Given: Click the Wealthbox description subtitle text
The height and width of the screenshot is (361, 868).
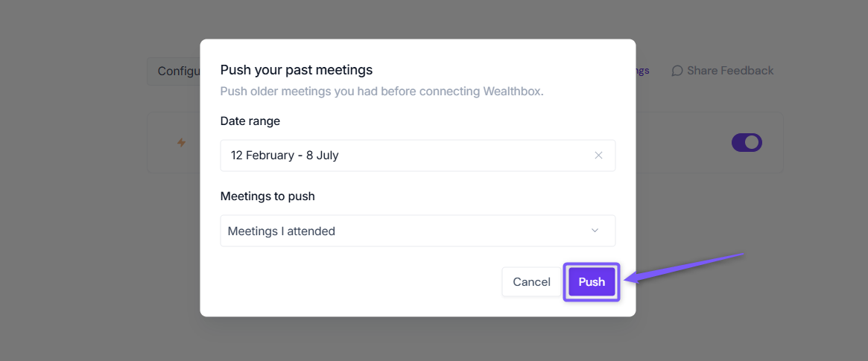Looking at the screenshot, I should click(x=382, y=92).
